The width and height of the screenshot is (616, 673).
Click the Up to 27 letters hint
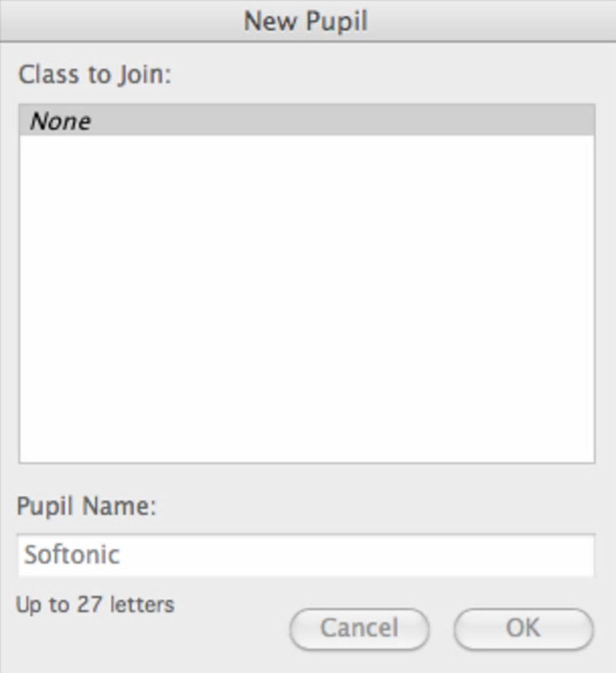[x=95, y=604]
